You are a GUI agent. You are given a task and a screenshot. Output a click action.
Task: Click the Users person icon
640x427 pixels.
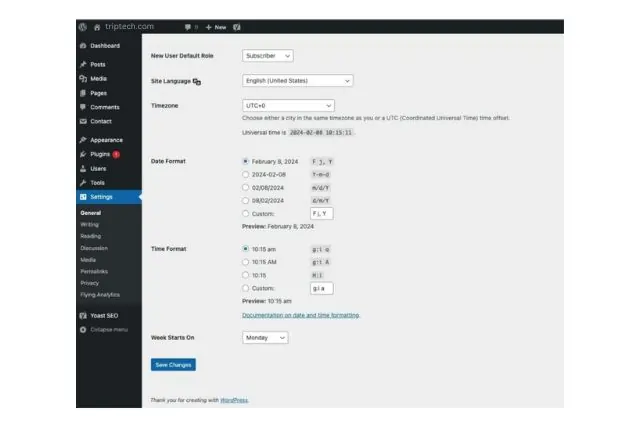point(83,169)
